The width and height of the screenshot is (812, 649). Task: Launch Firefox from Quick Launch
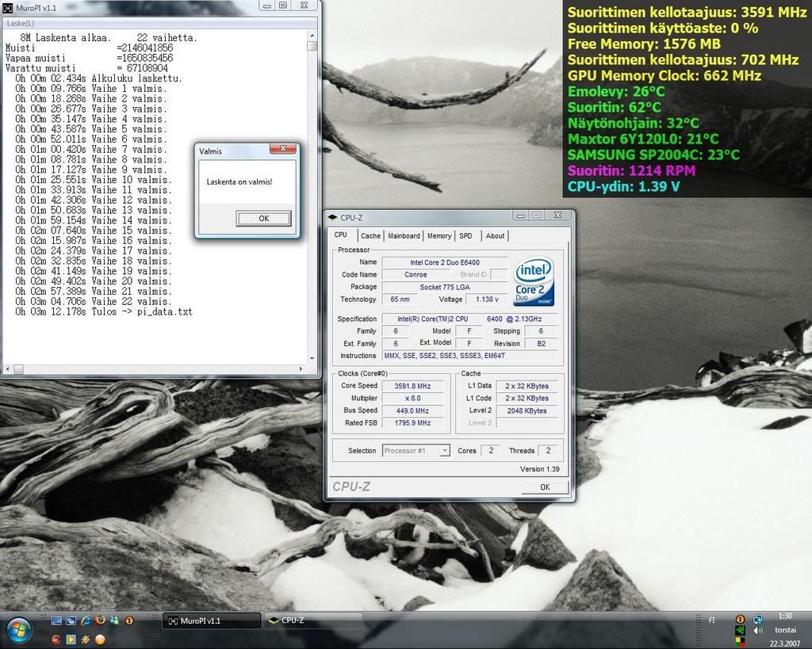[x=100, y=620]
